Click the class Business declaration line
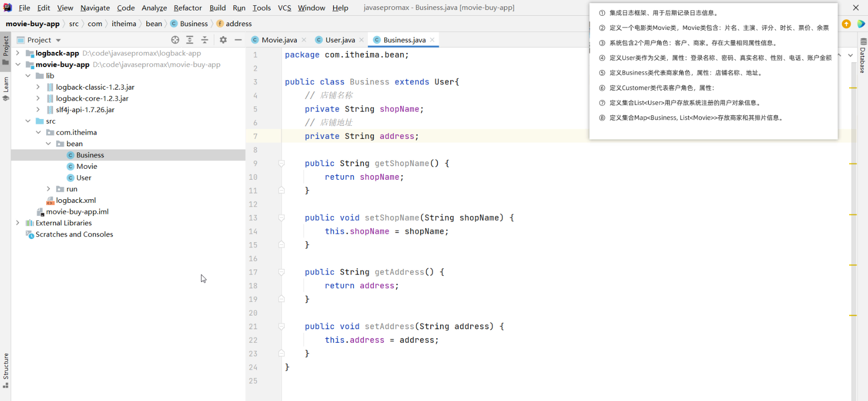The image size is (868, 401). click(x=372, y=82)
